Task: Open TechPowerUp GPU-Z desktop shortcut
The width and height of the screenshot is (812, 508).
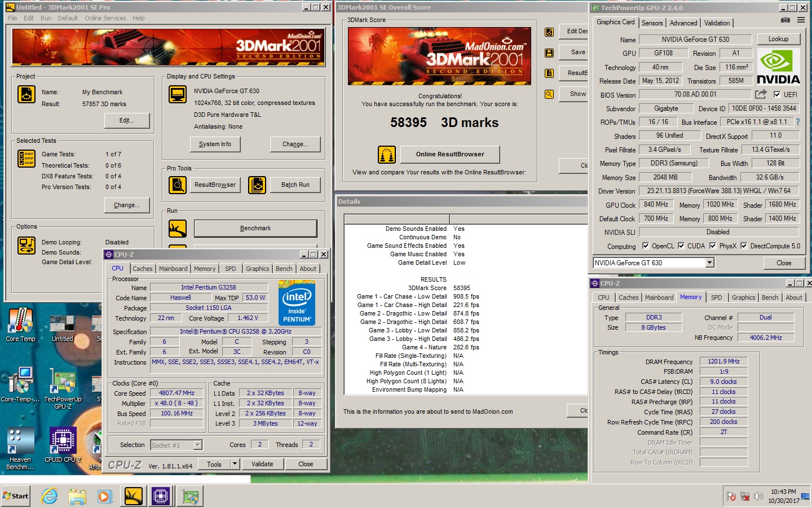Action: pyautogui.click(x=63, y=388)
